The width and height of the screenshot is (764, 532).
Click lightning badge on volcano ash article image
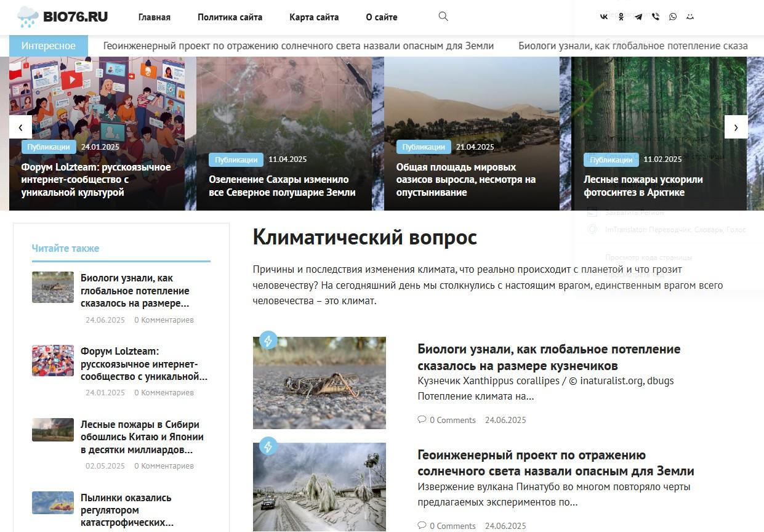268,446
